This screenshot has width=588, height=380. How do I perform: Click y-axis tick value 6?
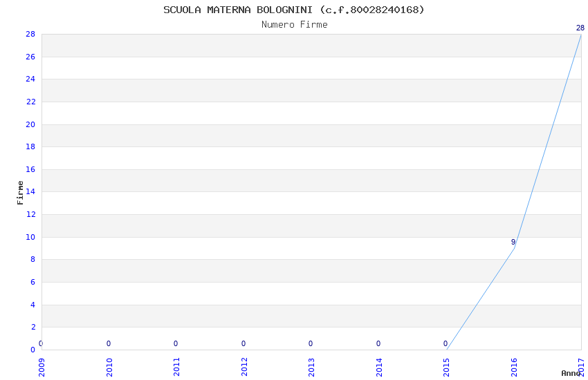[x=33, y=283]
